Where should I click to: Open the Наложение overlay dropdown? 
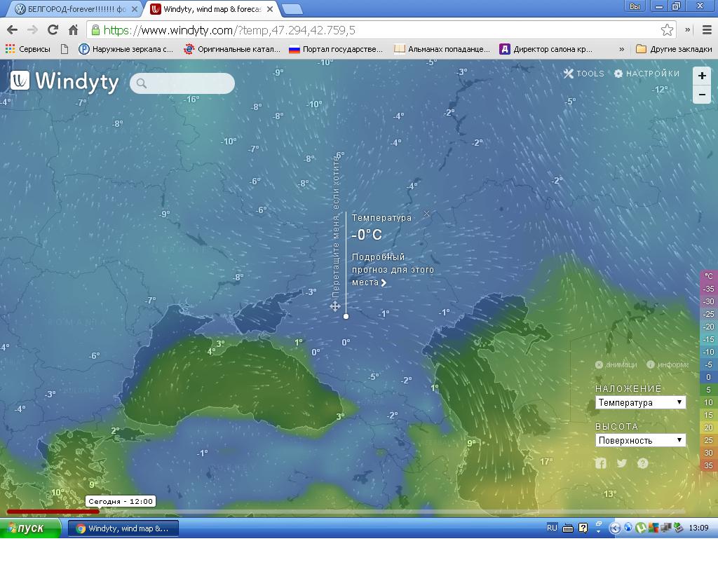[640, 402]
